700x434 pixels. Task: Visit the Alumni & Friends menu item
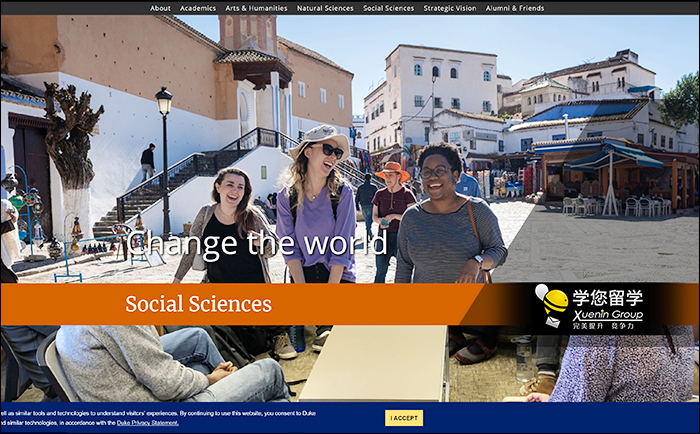515,8
